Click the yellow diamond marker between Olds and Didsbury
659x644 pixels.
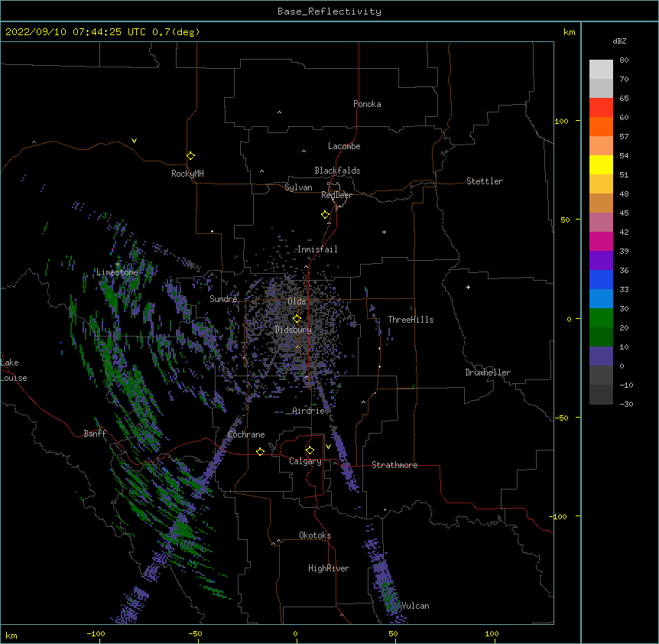(x=297, y=319)
